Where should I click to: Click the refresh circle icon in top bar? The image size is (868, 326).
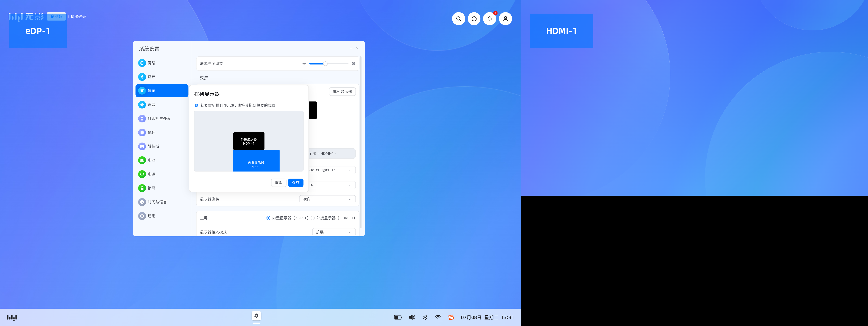474,19
